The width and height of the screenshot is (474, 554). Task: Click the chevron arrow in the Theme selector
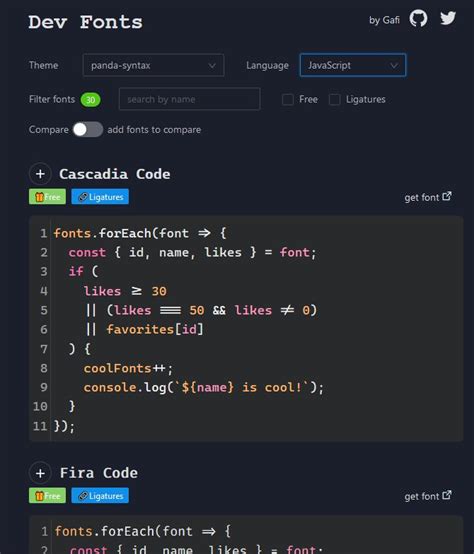212,66
